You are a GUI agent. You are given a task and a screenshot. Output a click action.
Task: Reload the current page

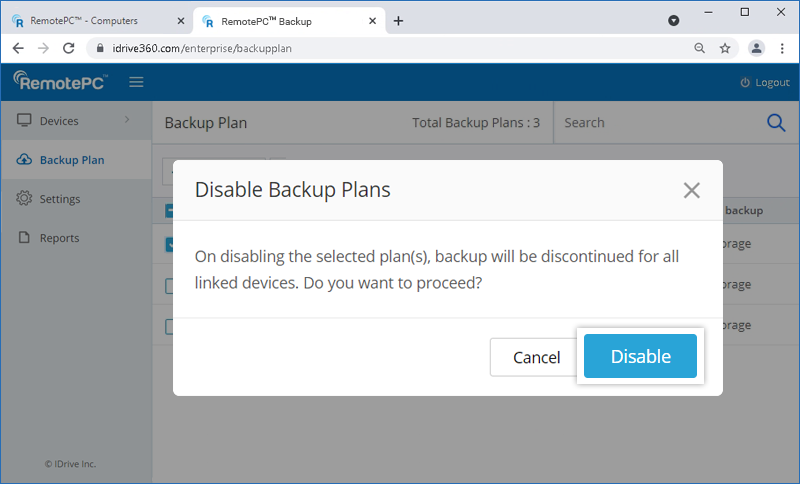click(69, 48)
